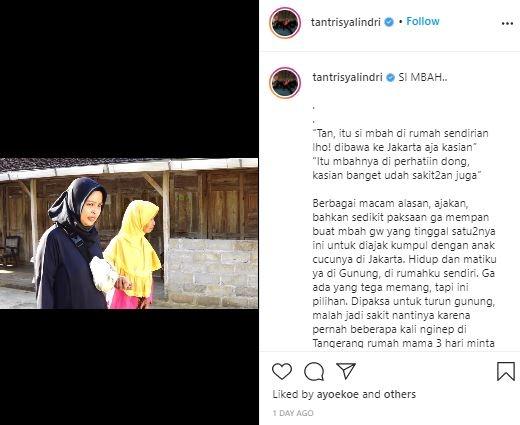Open the ayoekoe profile from likes

pyautogui.click(x=338, y=394)
